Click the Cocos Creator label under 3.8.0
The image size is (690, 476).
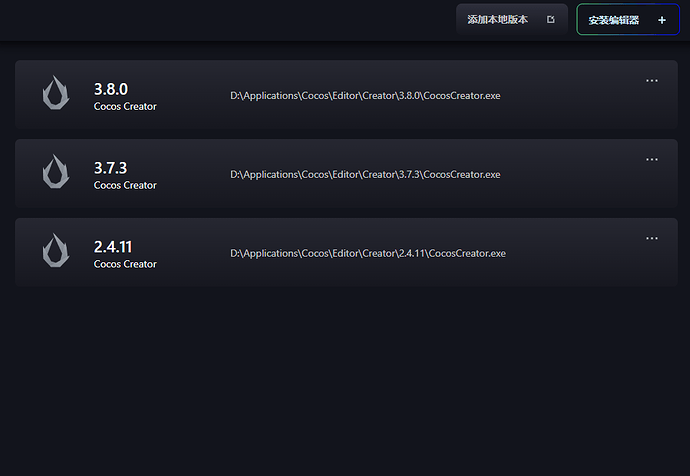click(125, 106)
